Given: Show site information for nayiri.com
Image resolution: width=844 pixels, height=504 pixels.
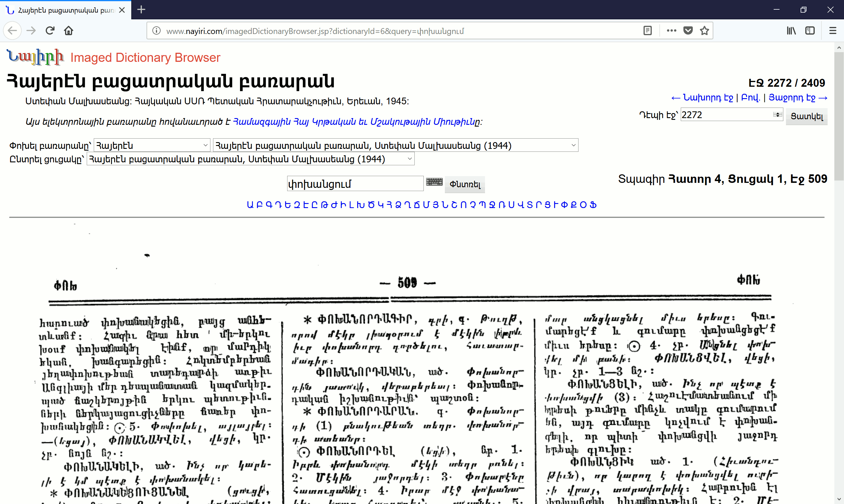Looking at the screenshot, I should 156,31.
